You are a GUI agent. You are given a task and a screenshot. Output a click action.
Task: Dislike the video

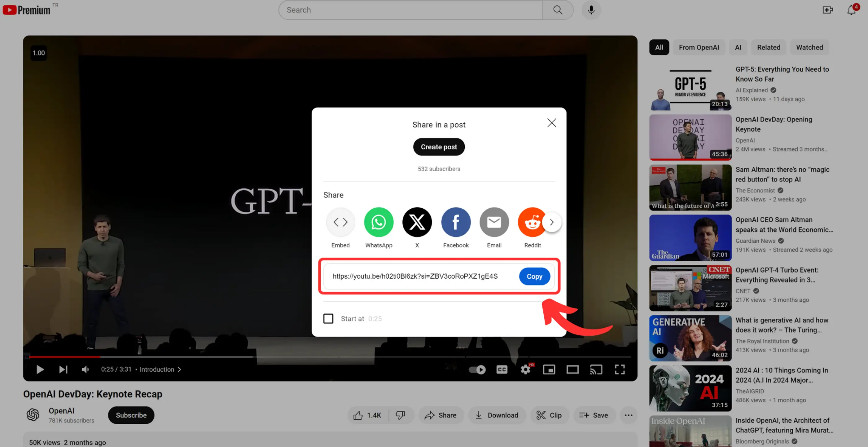click(x=400, y=415)
